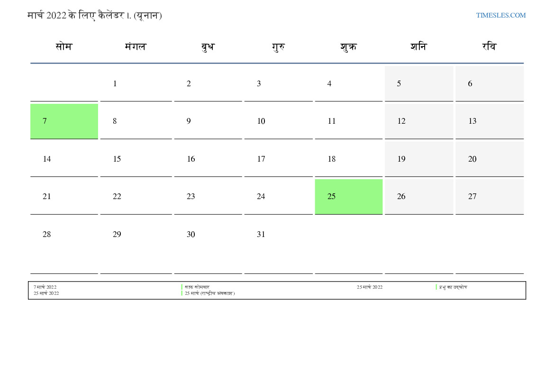
Task: Click date 21 in the calendar grid
Action: click(64, 197)
